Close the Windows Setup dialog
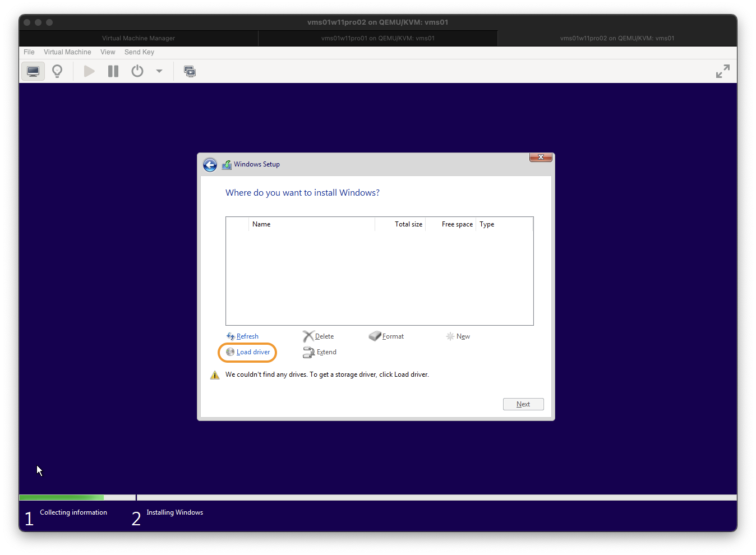The width and height of the screenshot is (756, 555). [x=541, y=158]
